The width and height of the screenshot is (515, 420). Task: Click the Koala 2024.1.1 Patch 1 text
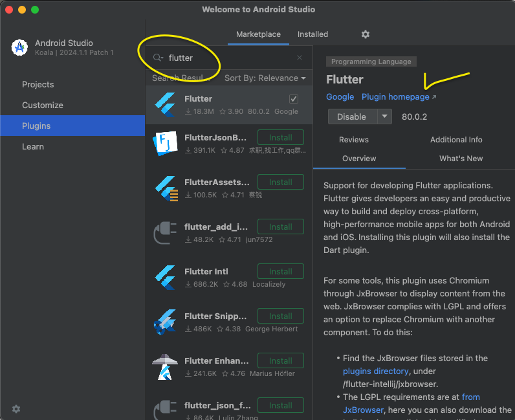pos(74,52)
